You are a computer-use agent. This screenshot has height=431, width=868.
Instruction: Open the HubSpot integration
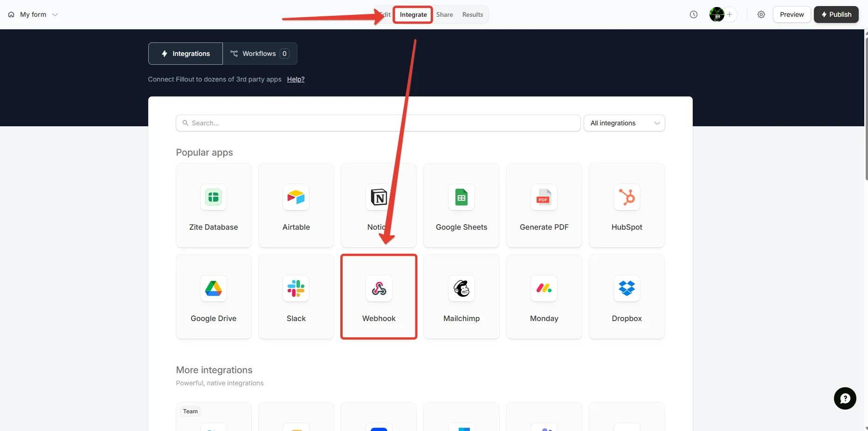click(627, 205)
